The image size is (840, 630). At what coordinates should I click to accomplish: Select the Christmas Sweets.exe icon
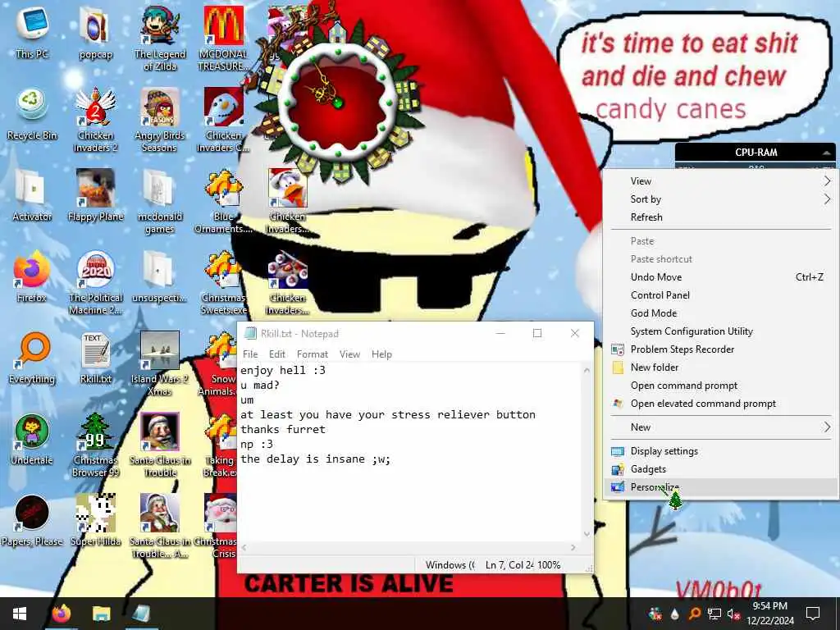pos(223,282)
